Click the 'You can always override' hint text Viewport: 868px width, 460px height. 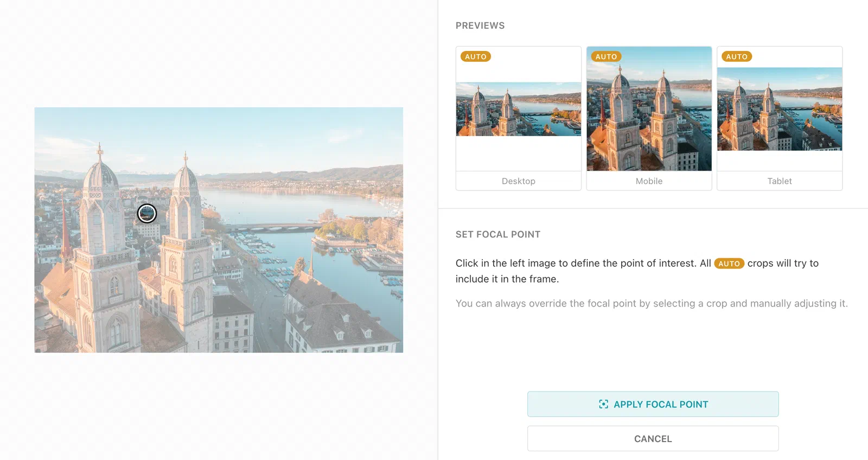[x=652, y=303]
